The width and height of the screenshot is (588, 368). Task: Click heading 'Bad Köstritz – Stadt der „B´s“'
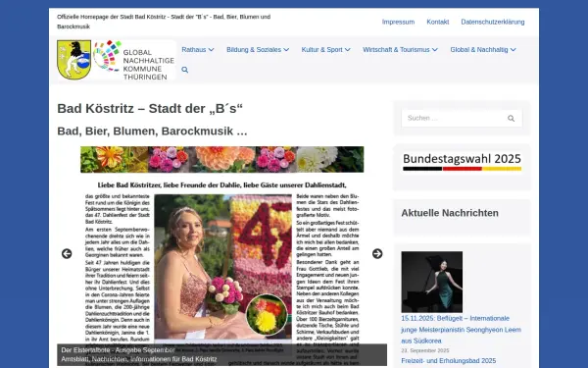pyautogui.click(x=150, y=109)
